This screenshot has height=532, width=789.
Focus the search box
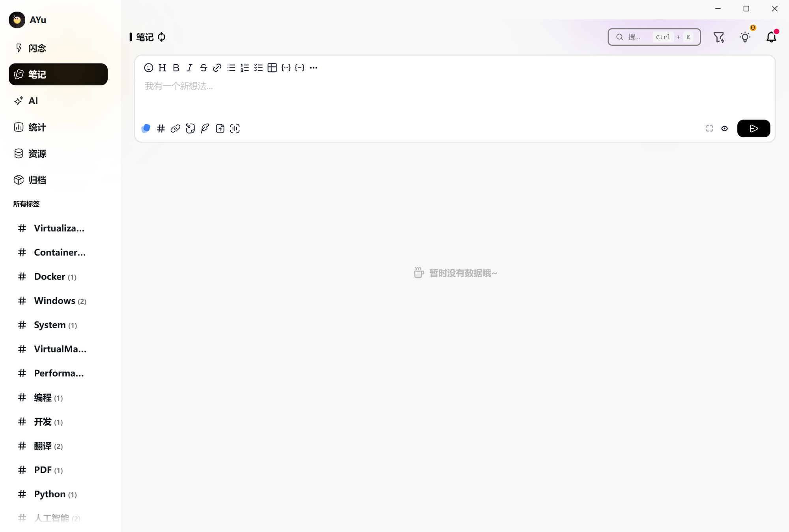coord(654,37)
